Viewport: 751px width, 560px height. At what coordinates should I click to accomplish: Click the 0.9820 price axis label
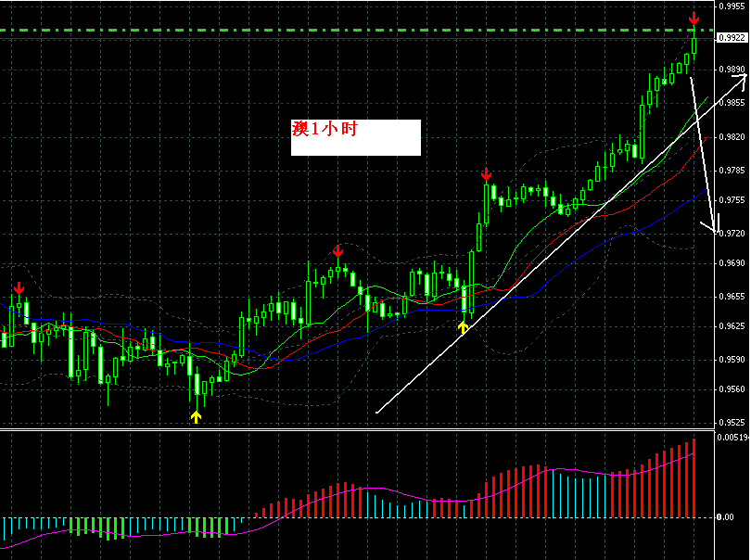click(732, 137)
